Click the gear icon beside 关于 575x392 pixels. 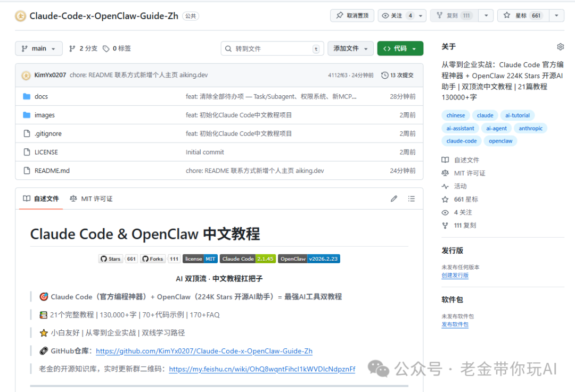click(560, 46)
